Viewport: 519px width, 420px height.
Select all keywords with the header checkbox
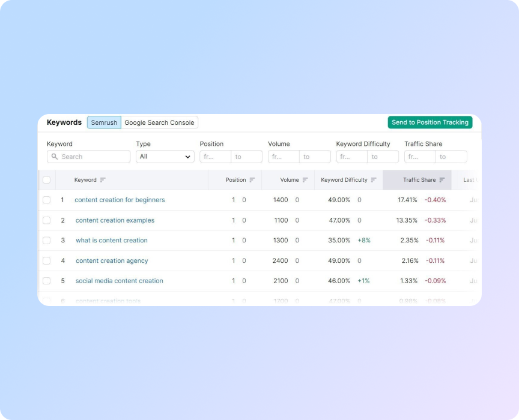pyautogui.click(x=47, y=180)
